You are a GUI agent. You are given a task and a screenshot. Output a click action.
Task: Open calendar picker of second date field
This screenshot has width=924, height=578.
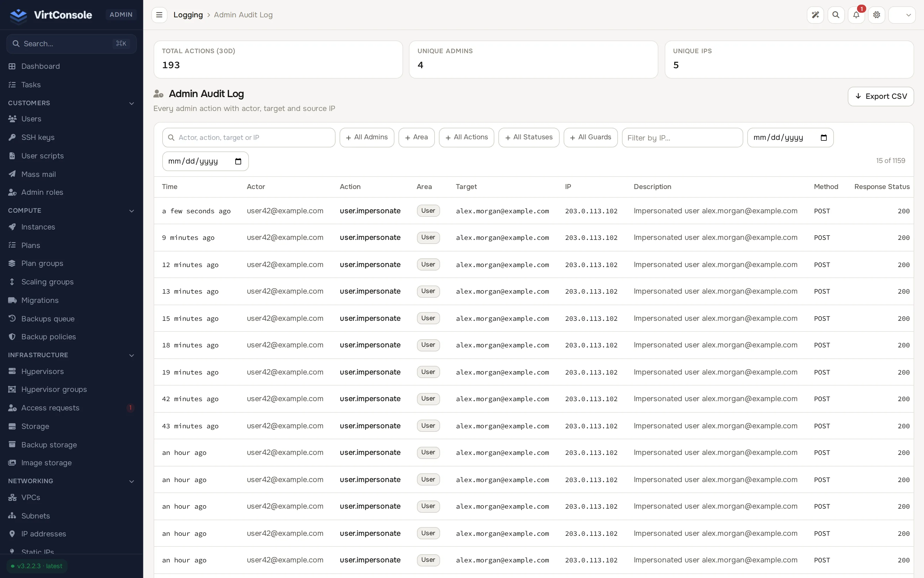[238, 161]
